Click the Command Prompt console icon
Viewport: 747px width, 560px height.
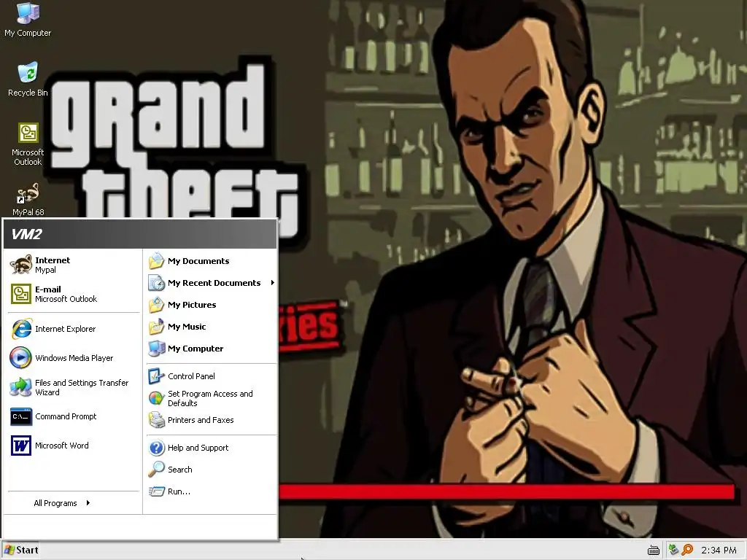[21, 416]
